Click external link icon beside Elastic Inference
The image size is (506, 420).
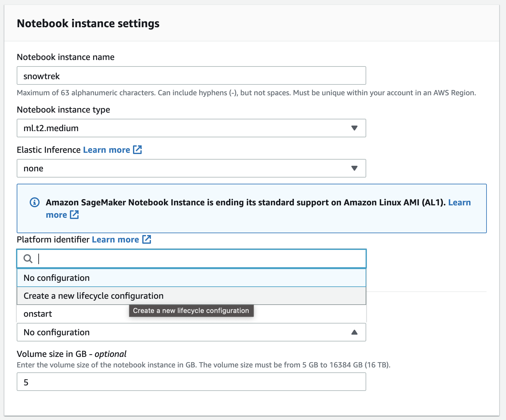tap(137, 150)
